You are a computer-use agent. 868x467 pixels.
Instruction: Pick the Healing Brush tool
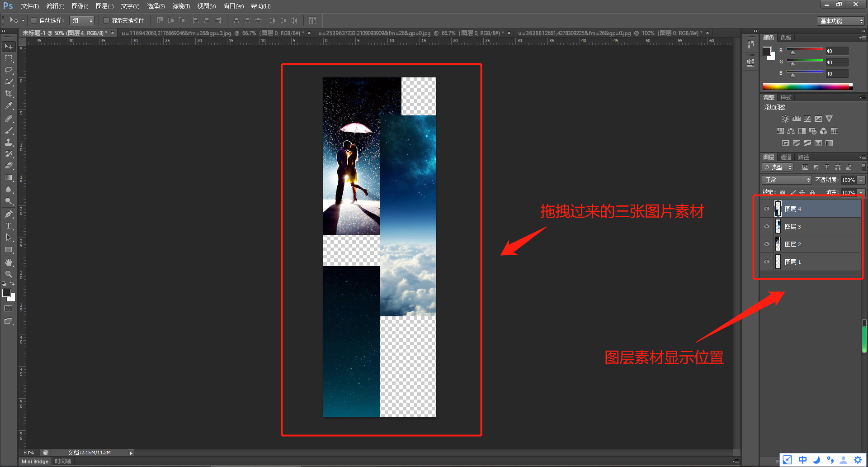(x=8, y=118)
